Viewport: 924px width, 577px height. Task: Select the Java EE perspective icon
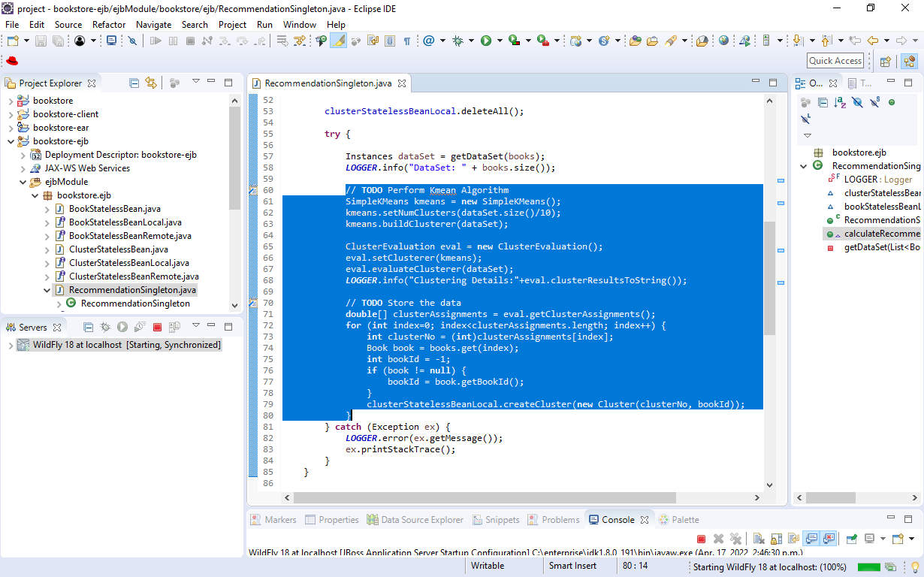(909, 61)
